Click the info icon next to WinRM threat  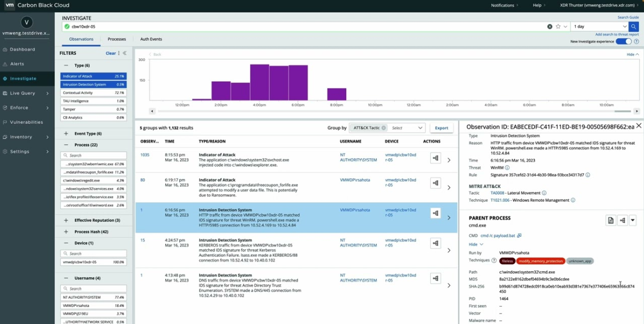[507, 167]
